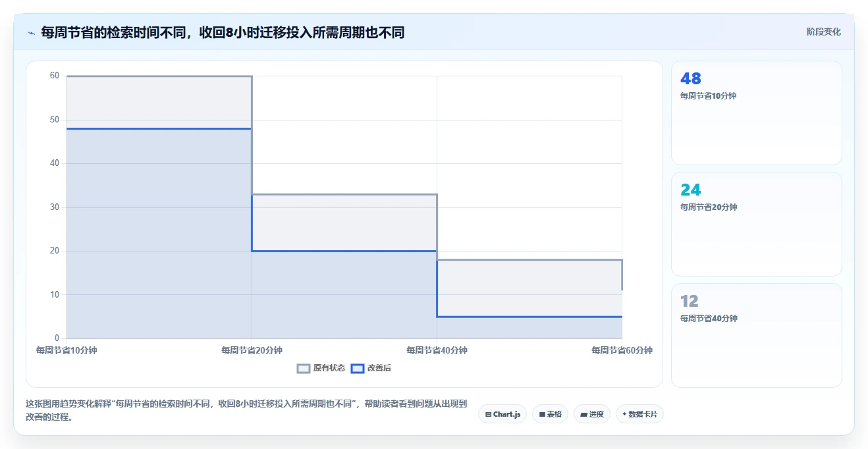Image resolution: width=868 pixels, height=449 pixels.
Task: Click the icon inside the Chart.js tag
Action: tap(488, 415)
